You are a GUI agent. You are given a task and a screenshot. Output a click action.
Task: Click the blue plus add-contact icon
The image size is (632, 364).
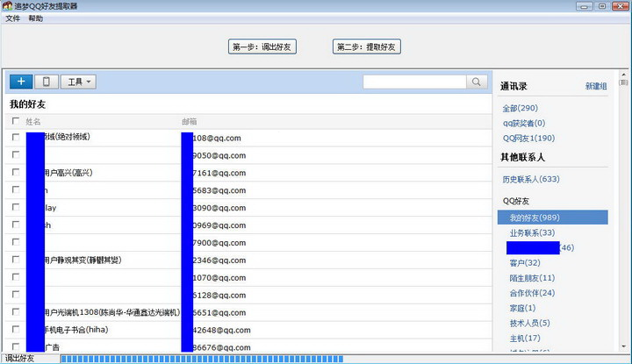tap(21, 82)
